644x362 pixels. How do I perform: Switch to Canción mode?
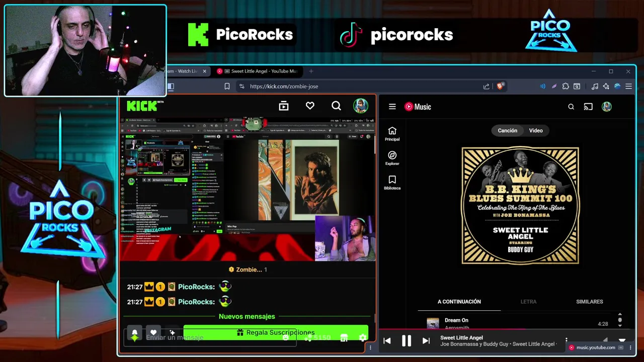(507, 130)
